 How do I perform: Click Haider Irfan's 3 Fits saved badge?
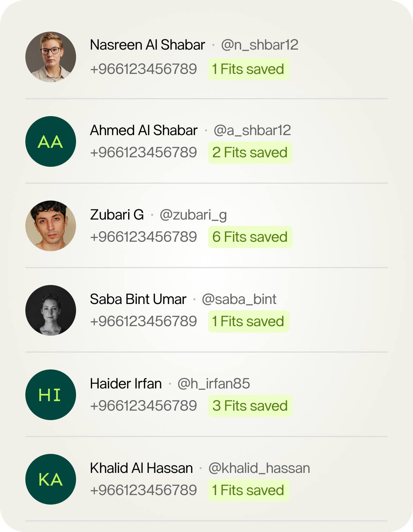click(x=250, y=406)
